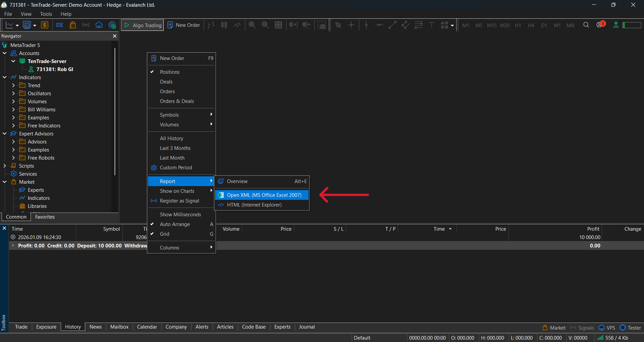Collapse the Expert Advisors node

tap(5, 134)
